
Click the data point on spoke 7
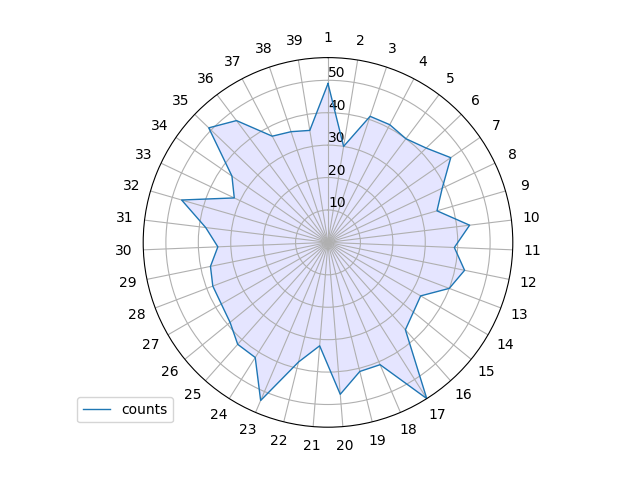(x=451, y=157)
